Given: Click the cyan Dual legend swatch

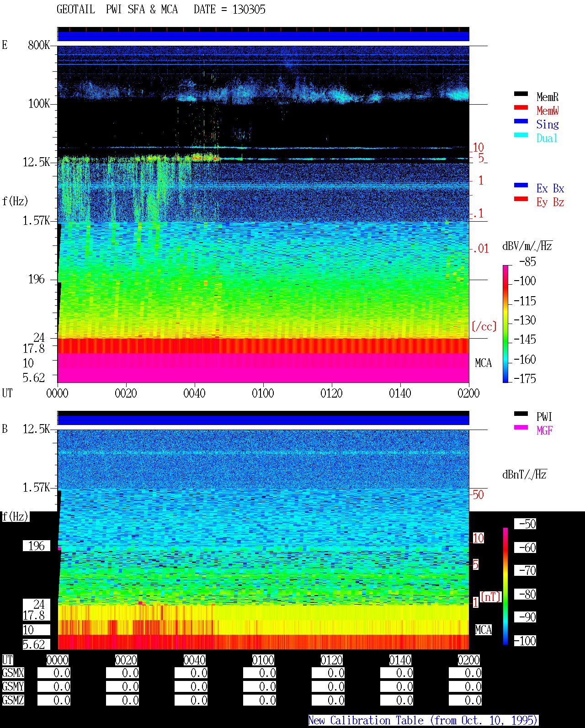Looking at the screenshot, I should pos(521,135).
